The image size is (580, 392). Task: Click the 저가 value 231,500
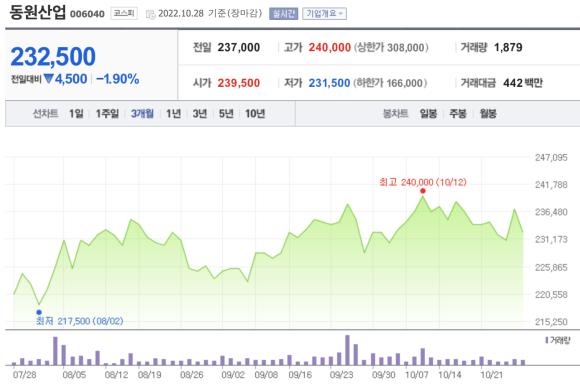[x=329, y=83]
